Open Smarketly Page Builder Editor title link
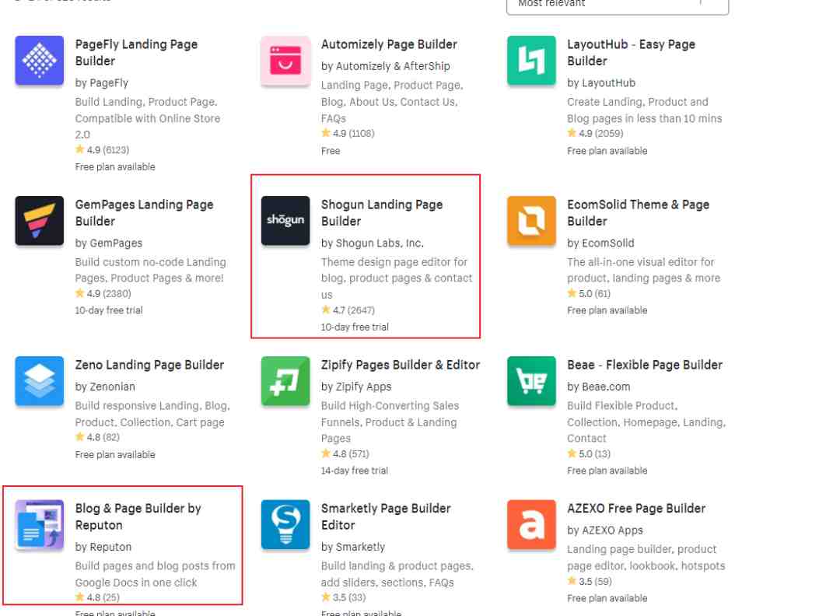The width and height of the screenshot is (840, 616). (386, 516)
